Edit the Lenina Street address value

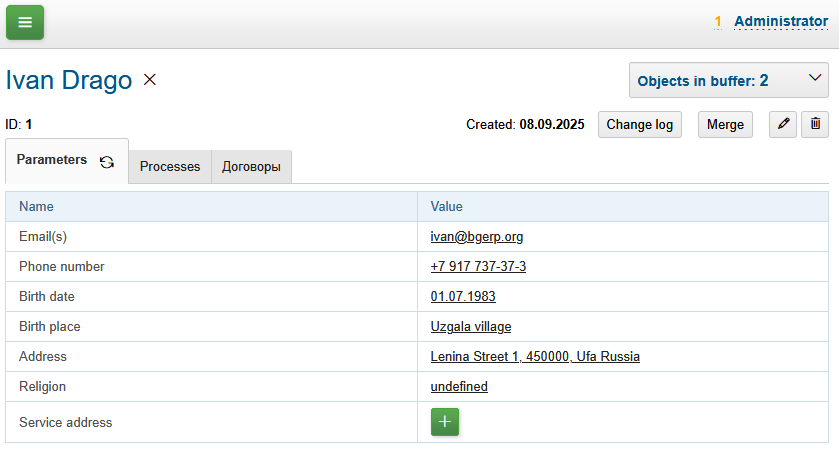[x=535, y=357]
